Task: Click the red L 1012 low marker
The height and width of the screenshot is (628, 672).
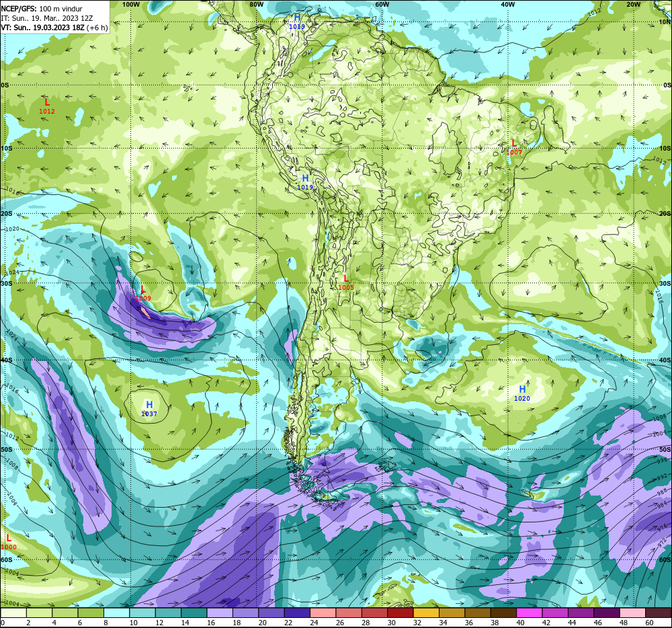Action: pos(47,106)
